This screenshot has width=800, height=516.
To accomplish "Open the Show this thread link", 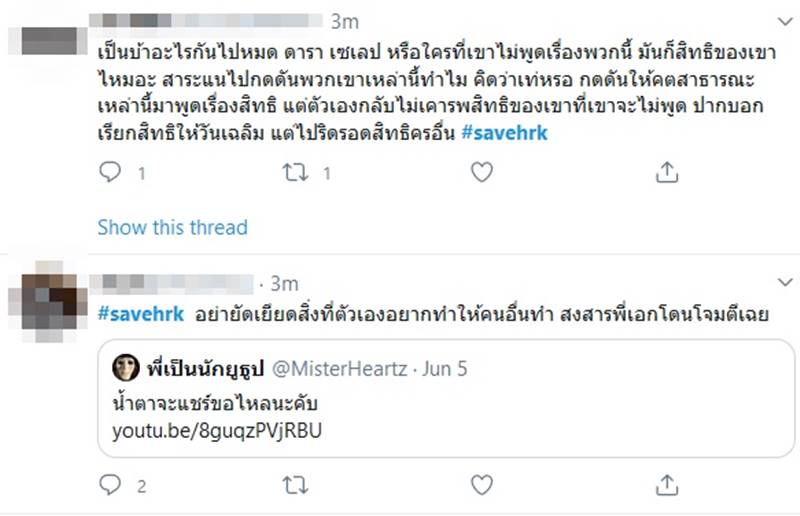I will (172, 227).
